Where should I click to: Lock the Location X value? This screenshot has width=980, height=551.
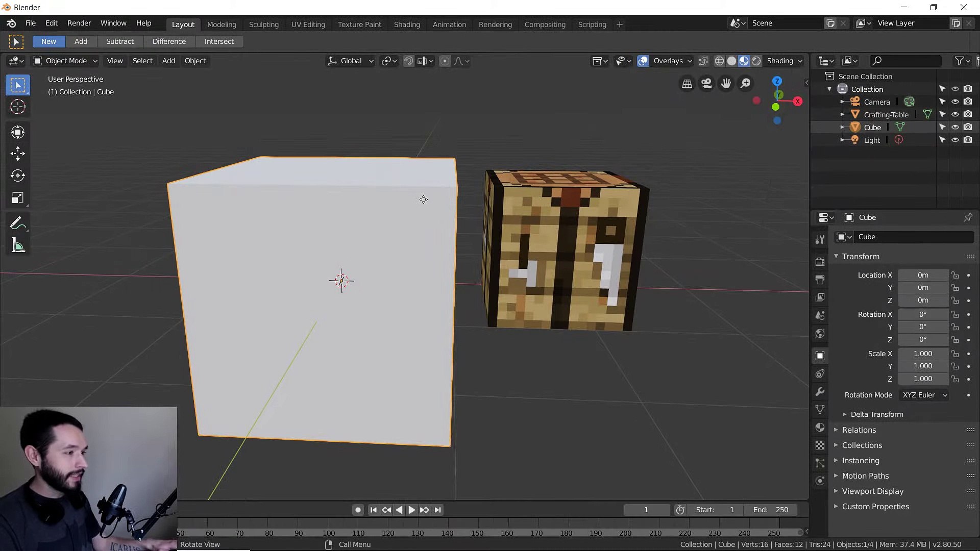click(x=955, y=275)
